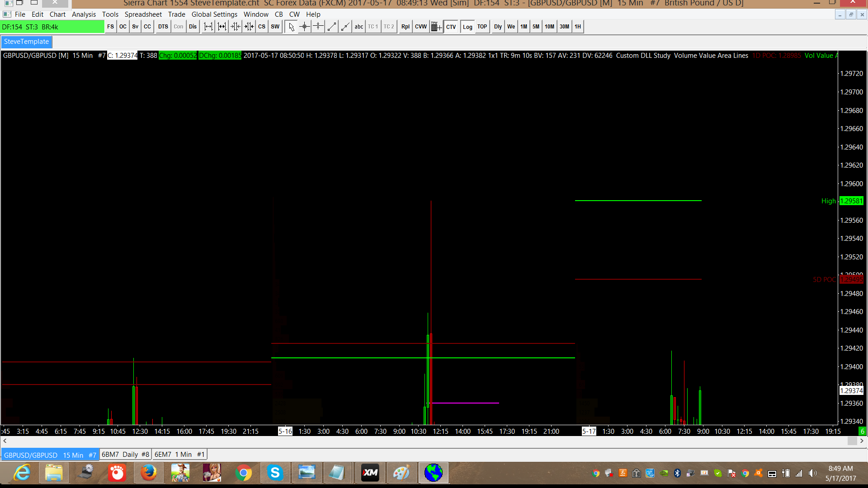Select the abc text drawing tool
Image resolution: width=868 pixels, height=488 pixels.
(x=359, y=27)
